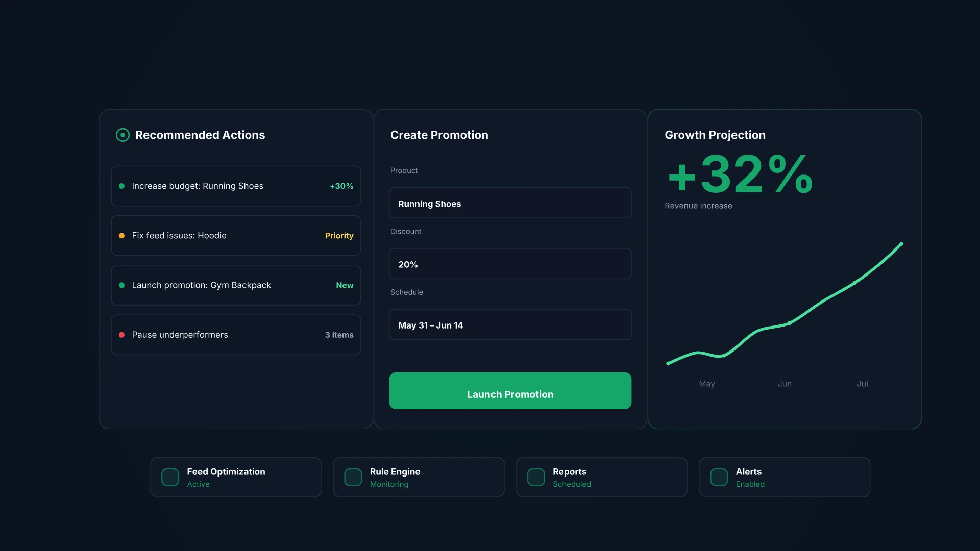Open the Priority tag on Hoodie item

click(339, 236)
